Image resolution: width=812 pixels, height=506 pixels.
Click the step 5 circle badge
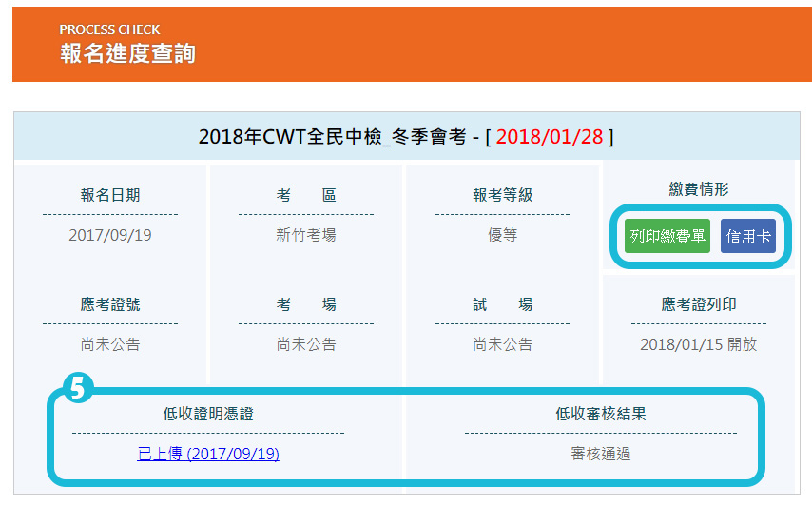(x=77, y=388)
